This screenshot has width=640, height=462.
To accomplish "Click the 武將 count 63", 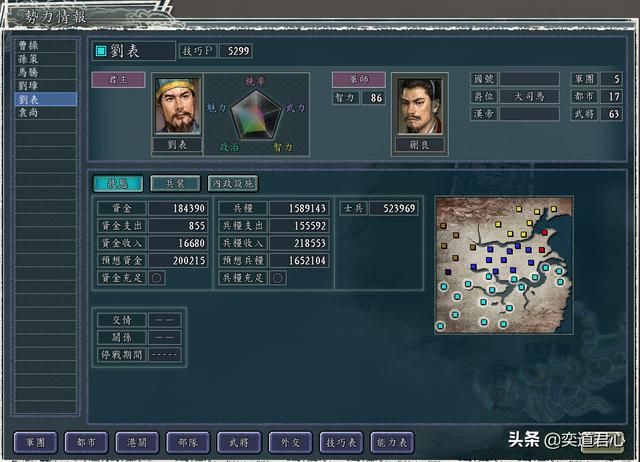I will [x=611, y=114].
